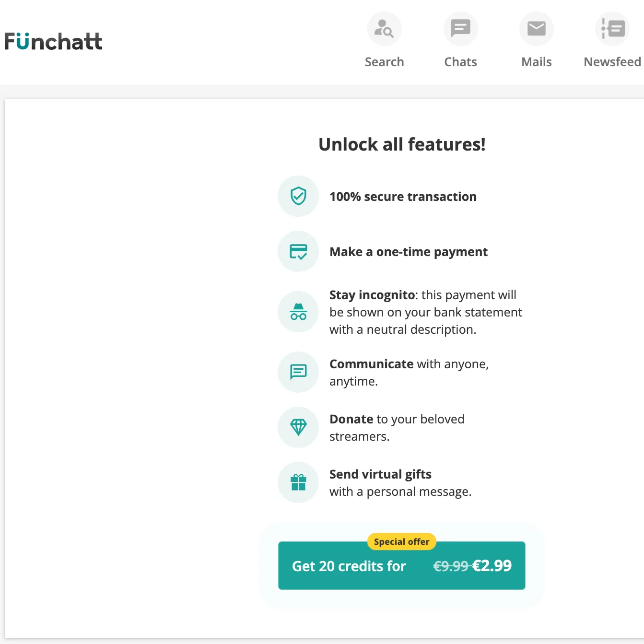
Task: Click the Unlock all features heading
Action: (x=402, y=144)
